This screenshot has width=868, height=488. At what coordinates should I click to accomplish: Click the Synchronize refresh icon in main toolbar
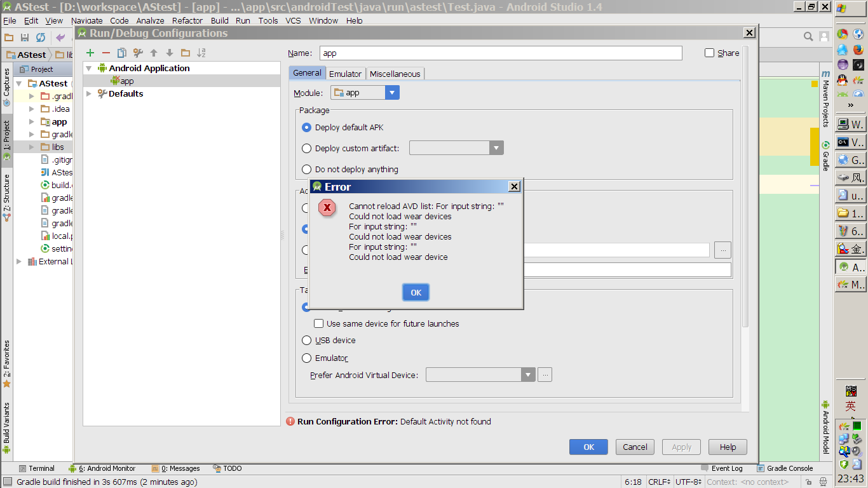(41, 37)
